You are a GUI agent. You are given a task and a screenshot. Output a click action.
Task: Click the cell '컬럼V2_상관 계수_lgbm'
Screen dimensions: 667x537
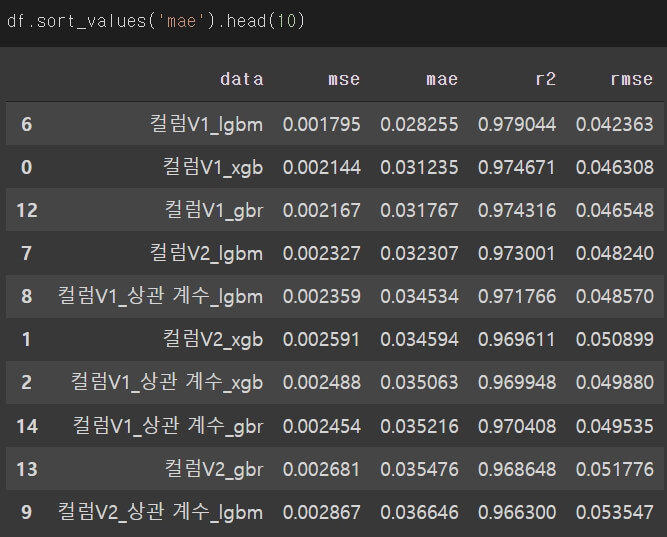[160, 512]
